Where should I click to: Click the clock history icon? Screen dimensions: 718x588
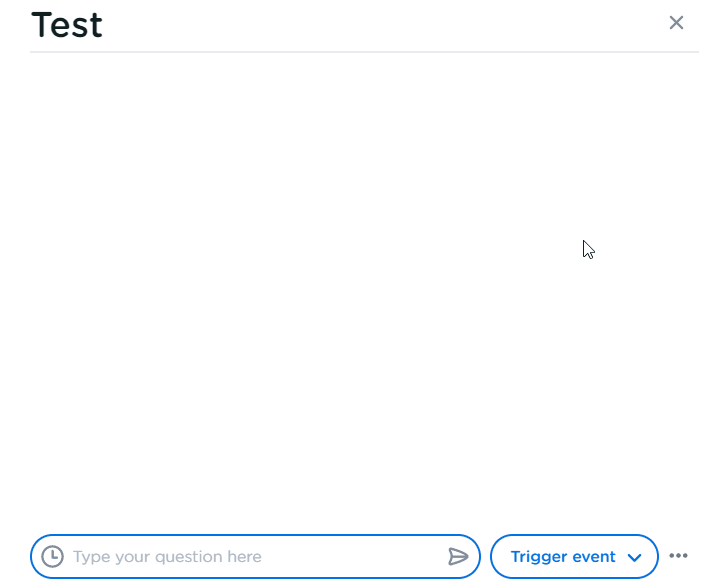[x=52, y=557]
